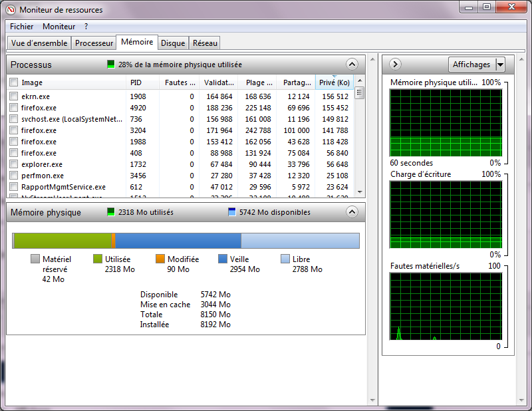The width and height of the screenshot is (532, 411).
Task: Collapse the Processus section chevron
Action: point(352,64)
